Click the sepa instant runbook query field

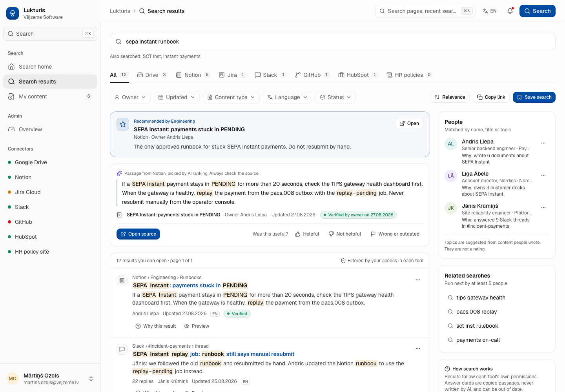333,42
